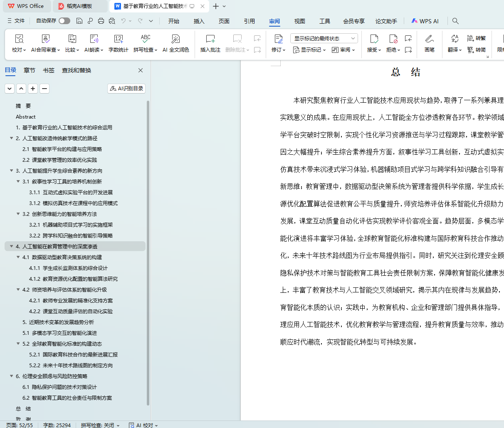Image resolution: width=504 pixels, height=428 pixels.
Task: Collapse the 3.1 叙事性学习工具 outline node
Action: tap(18, 181)
